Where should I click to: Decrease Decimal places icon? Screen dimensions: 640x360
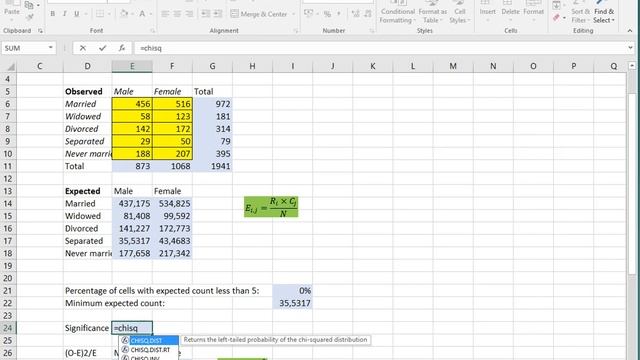coord(368,14)
